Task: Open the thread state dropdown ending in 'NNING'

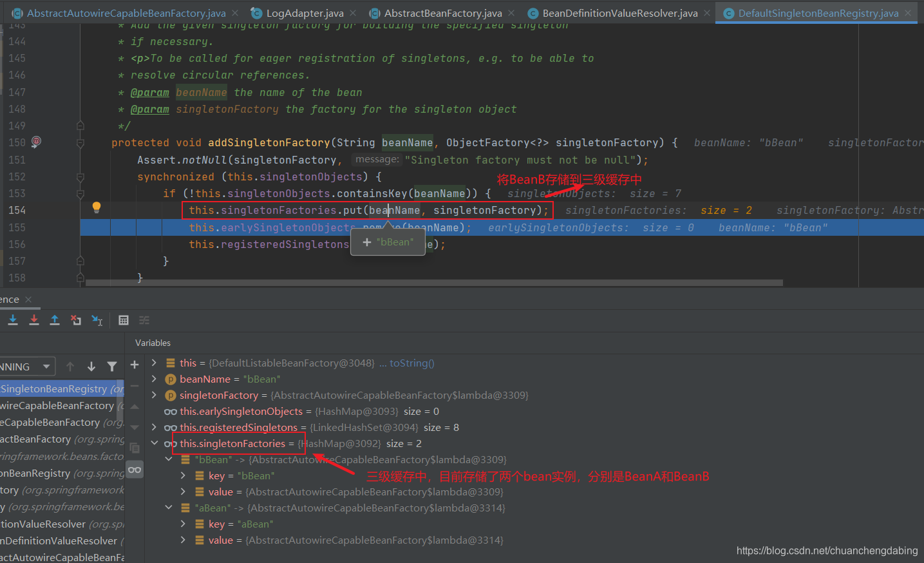Action: [27, 367]
